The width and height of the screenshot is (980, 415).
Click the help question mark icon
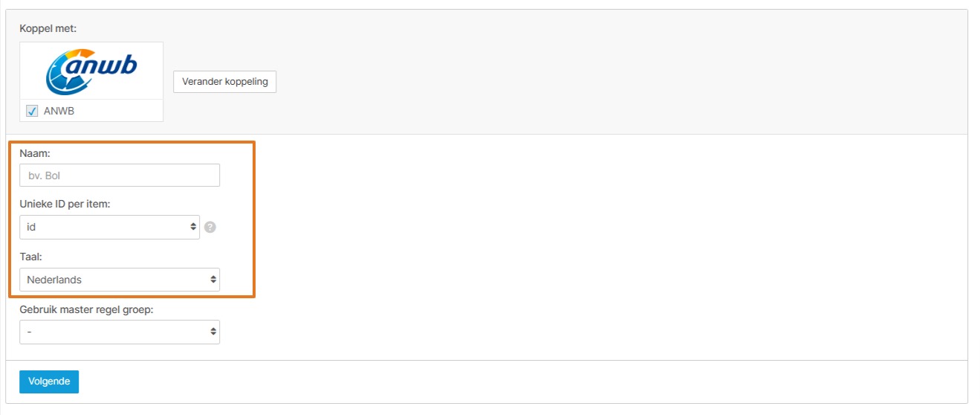(210, 228)
